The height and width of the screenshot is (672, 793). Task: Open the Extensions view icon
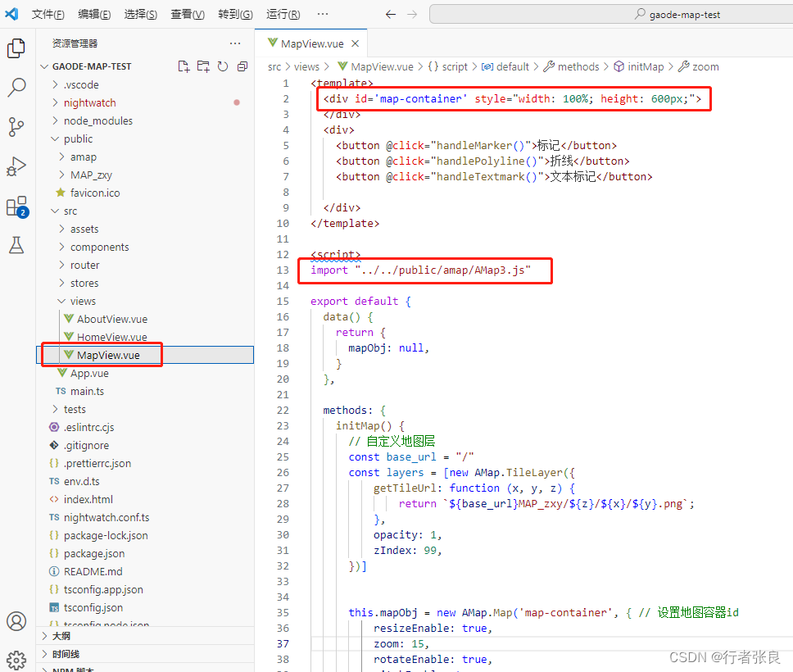(16, 206)
